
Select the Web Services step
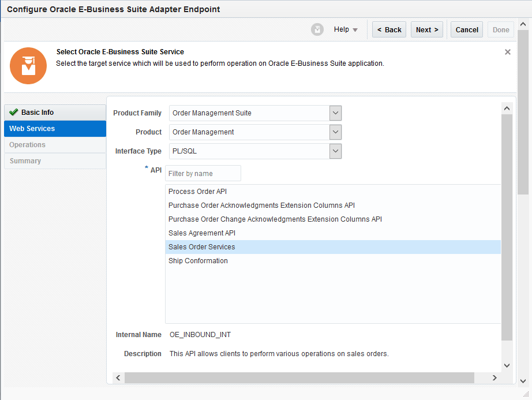tap(55, 129)
